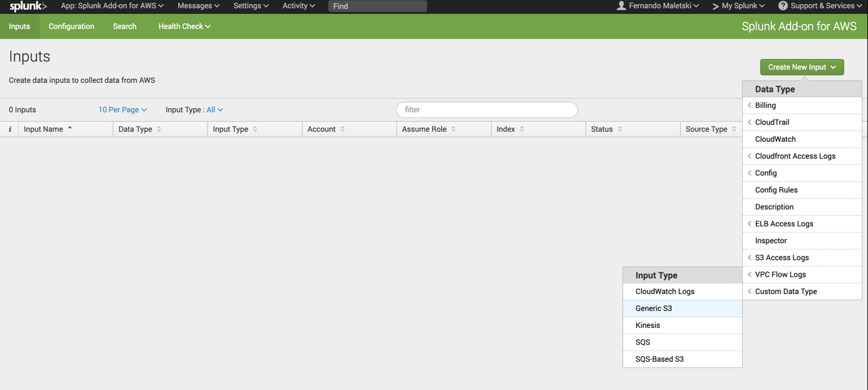868x390 pixels.
Task: Choose SQS input type
Action: pyautogui.click(x=682, y=342)
